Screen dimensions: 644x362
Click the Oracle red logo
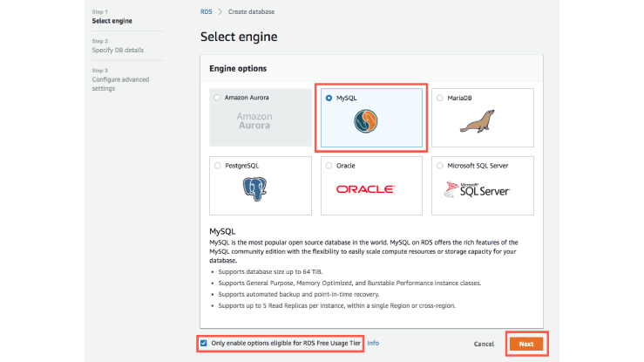371,188
